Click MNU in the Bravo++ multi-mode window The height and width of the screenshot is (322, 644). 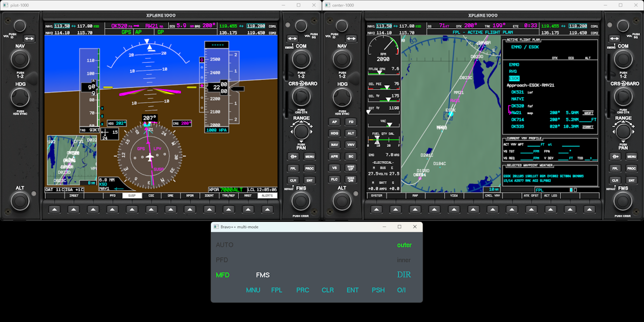[x=253, y=290]
